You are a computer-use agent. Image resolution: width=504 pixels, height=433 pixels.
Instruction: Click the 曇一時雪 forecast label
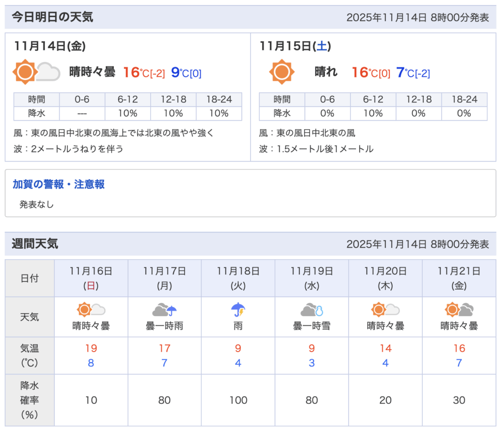click(x=312, y=326)
